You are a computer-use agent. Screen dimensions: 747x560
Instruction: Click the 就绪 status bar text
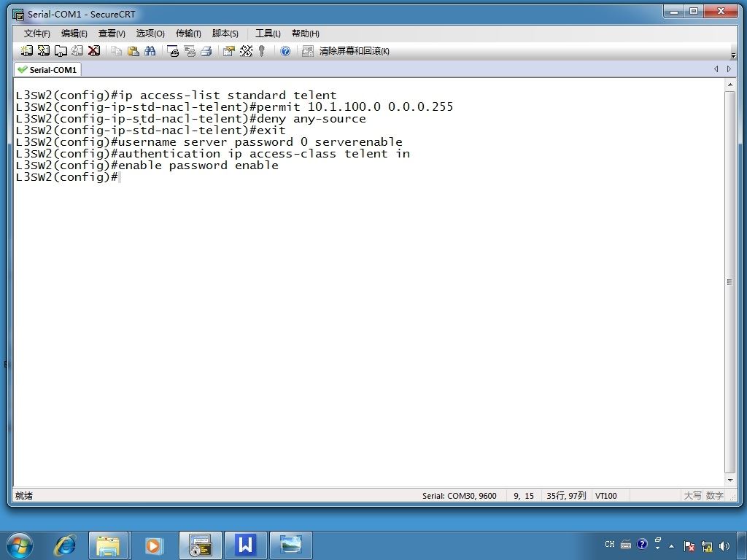click(24, 496)
